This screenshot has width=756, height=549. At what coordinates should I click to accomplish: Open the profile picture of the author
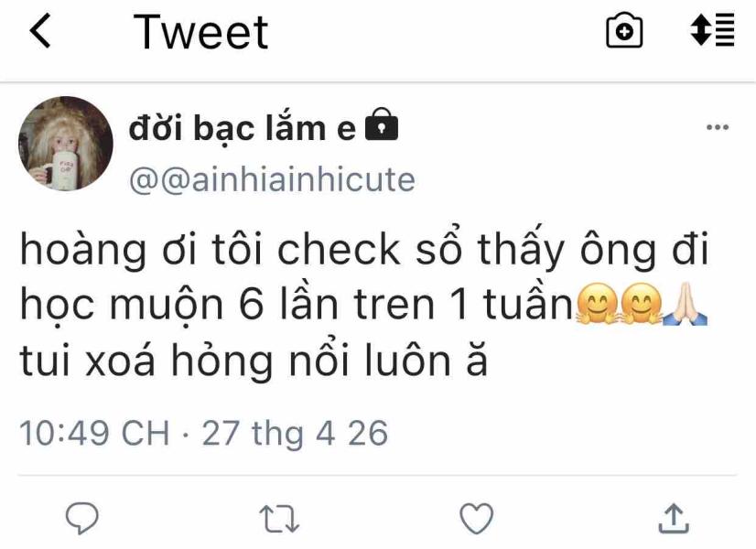[x=66, y=144]
